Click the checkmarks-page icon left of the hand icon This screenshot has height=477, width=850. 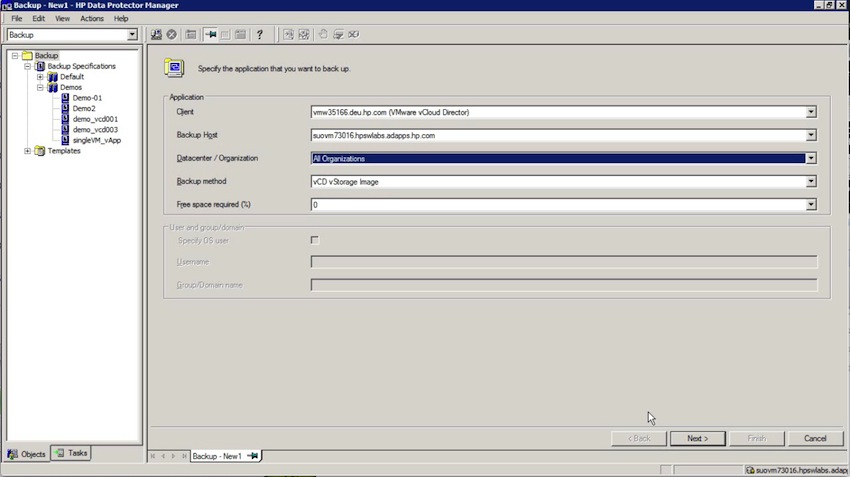tap(304, 35)
